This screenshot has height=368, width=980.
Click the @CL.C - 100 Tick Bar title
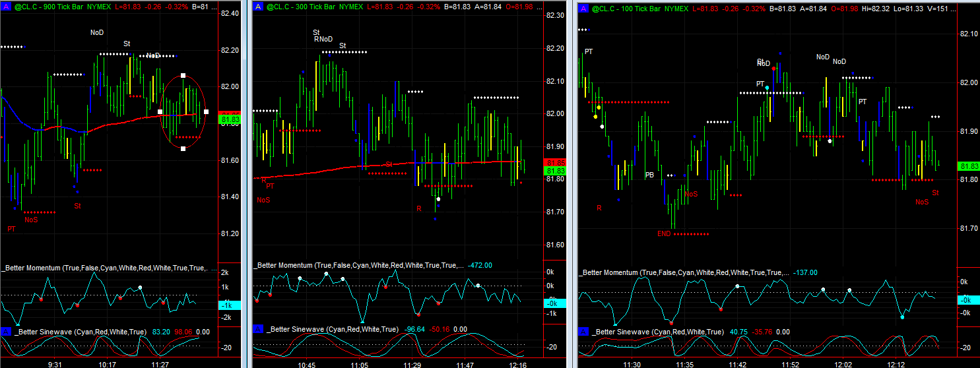(x=626, y=9)
